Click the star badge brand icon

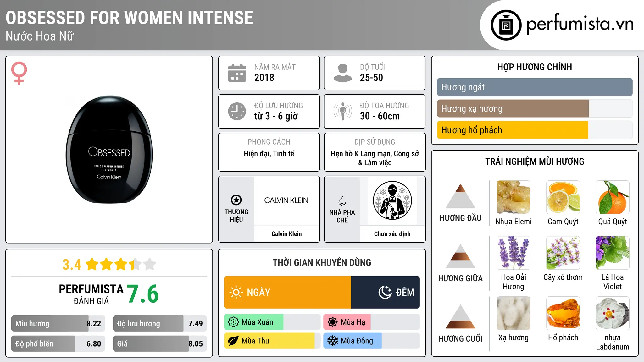click(x=236, y=200)
